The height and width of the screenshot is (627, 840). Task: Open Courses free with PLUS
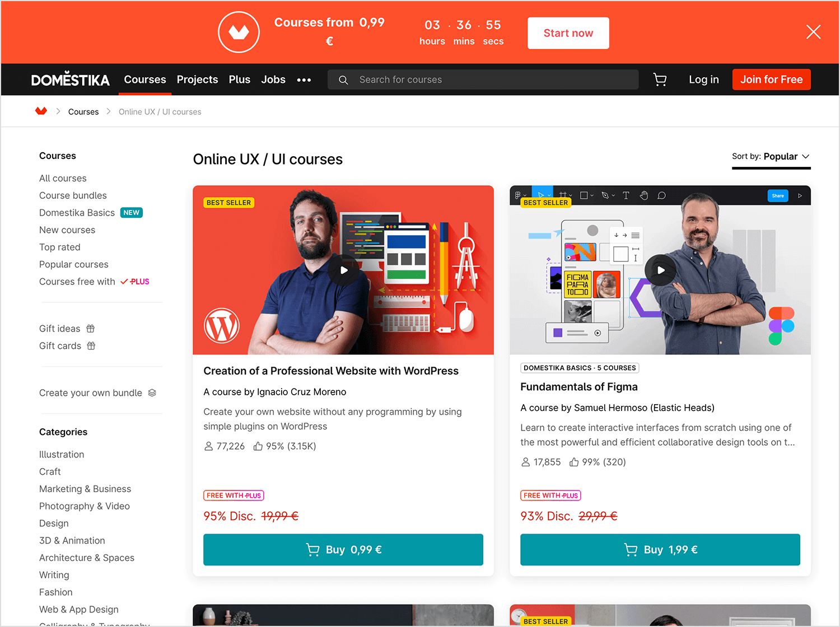[x=94, y=282]
